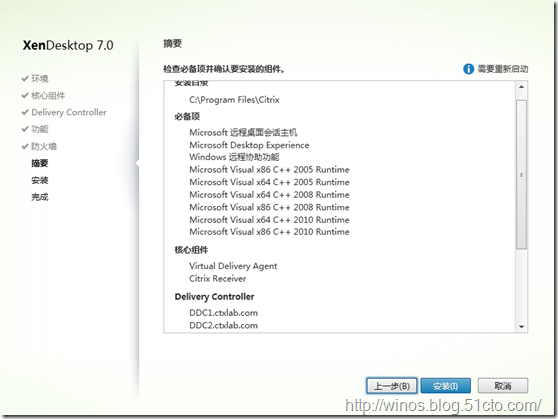Open the 环境 step in the sidebar
The image size is (558, 419).
pos(40,78)
